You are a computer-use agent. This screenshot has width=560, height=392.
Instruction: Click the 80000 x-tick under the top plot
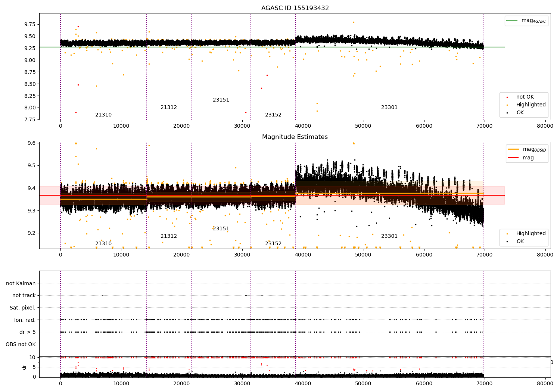pyautogui.click(x=545, y=126)
